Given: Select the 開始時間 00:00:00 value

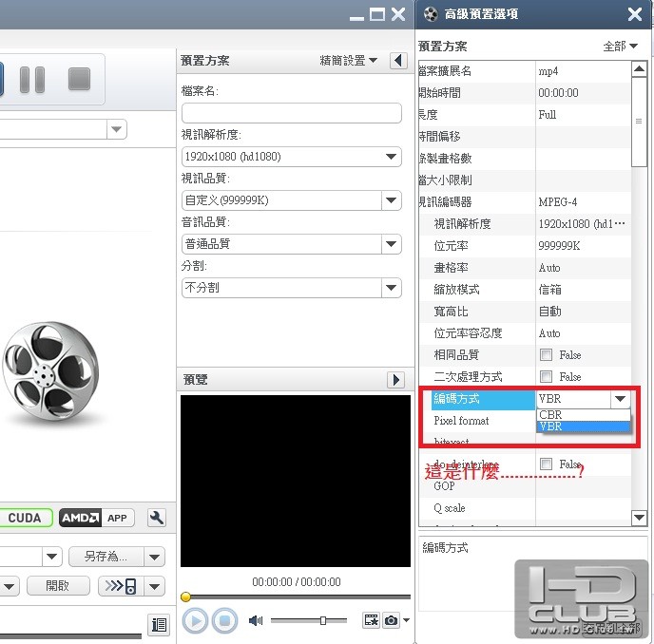Looking at the screenshot, I should click(x=583, y=93).
